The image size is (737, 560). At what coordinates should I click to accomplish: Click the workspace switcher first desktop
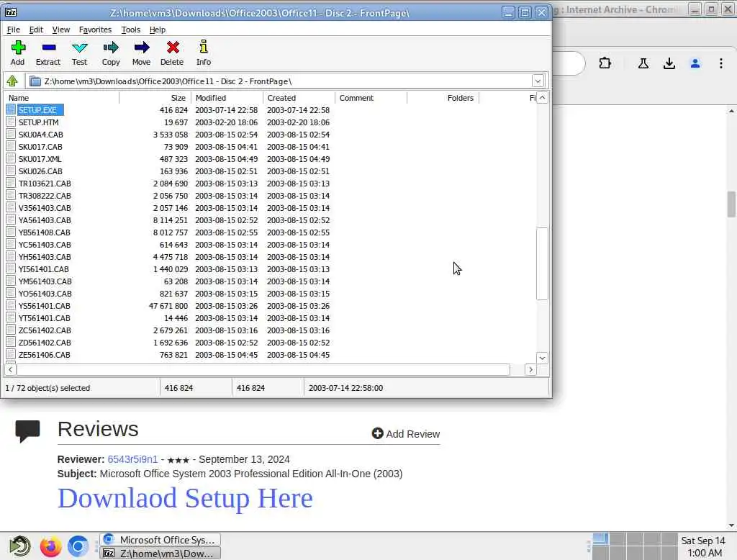[x=600, y=538]
